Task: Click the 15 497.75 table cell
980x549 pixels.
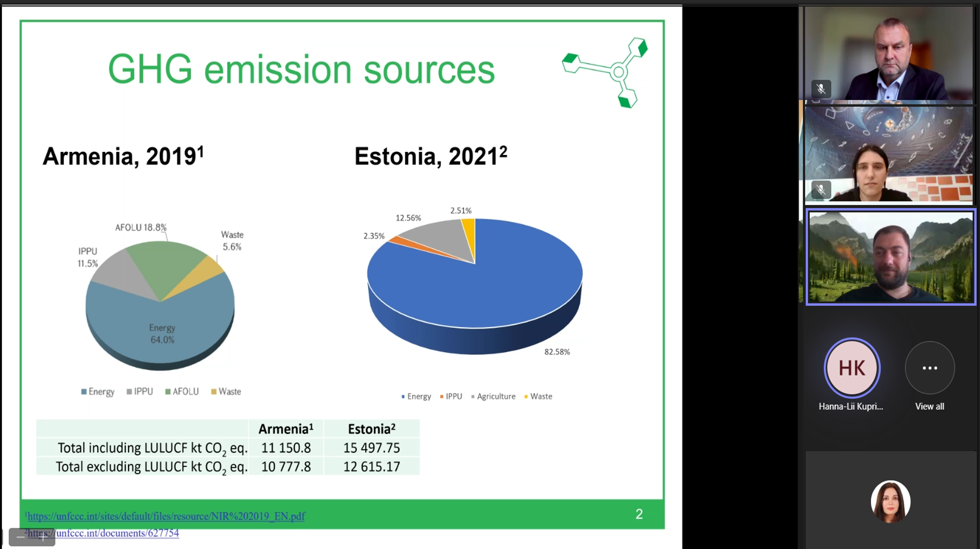Action: coord(371,448)
